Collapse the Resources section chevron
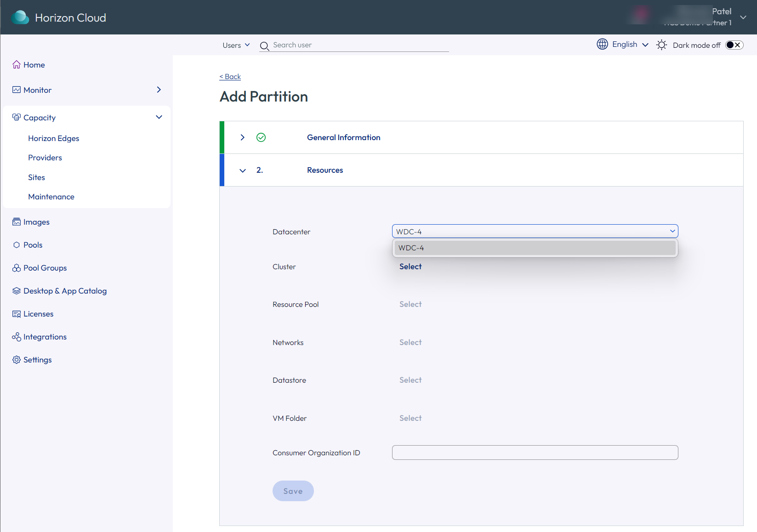 pyautogui.click(x=243, y=170)
